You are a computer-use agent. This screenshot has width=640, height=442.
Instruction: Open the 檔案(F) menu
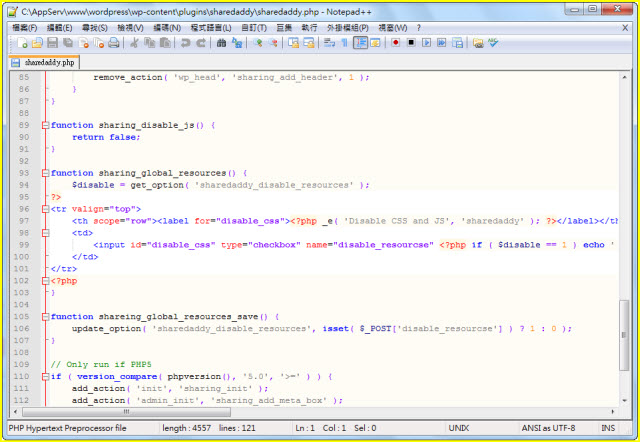point(24,28)
